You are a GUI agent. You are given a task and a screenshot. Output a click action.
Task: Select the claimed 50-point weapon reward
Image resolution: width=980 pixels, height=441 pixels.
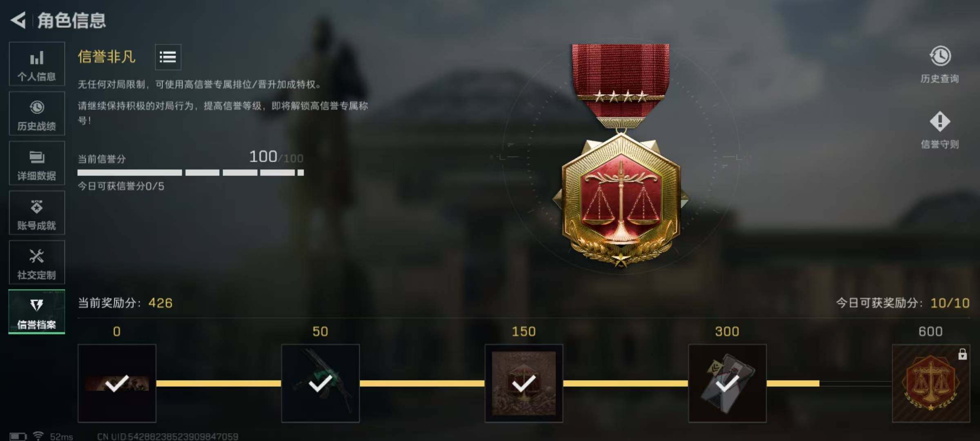point(321,383)
